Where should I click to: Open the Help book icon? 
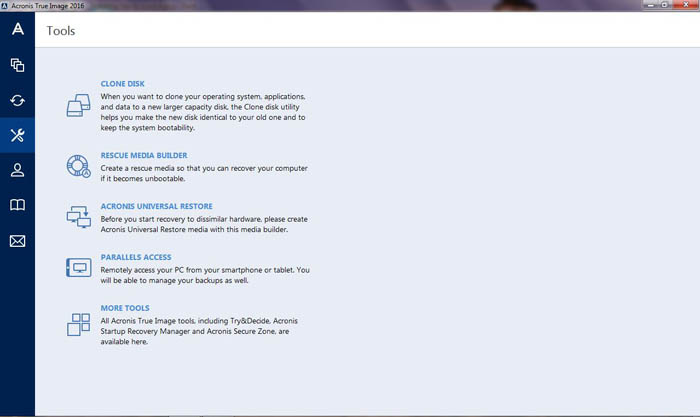(17, 205)
